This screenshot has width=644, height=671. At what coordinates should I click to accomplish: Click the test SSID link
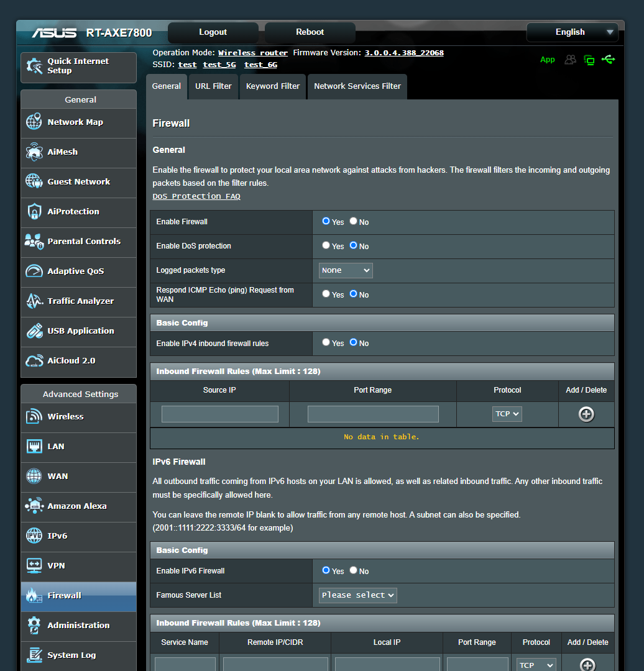(x=187, y=65)
